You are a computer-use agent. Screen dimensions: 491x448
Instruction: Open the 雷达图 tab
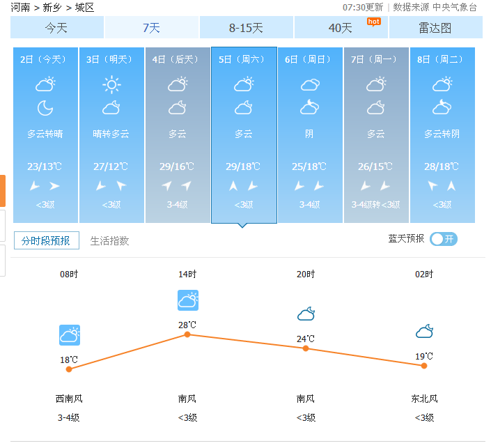pyautogui.click(x=435, y=28)
